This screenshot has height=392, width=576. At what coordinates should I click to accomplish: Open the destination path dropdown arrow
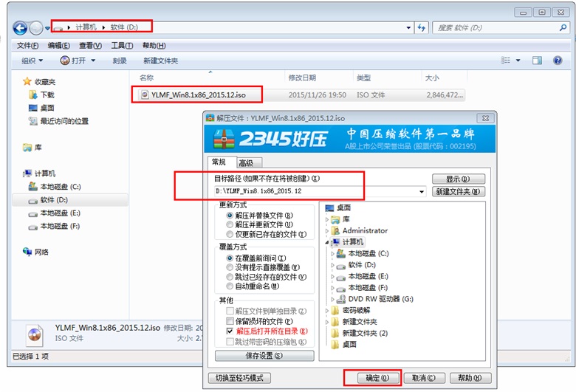[422, 191]
